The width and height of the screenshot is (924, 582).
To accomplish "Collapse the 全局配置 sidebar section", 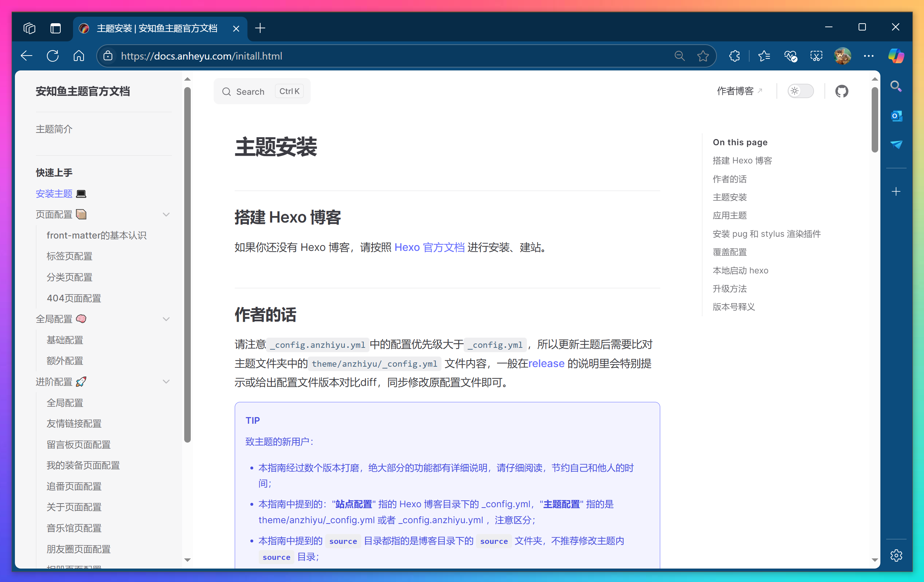I will point(166,319).
